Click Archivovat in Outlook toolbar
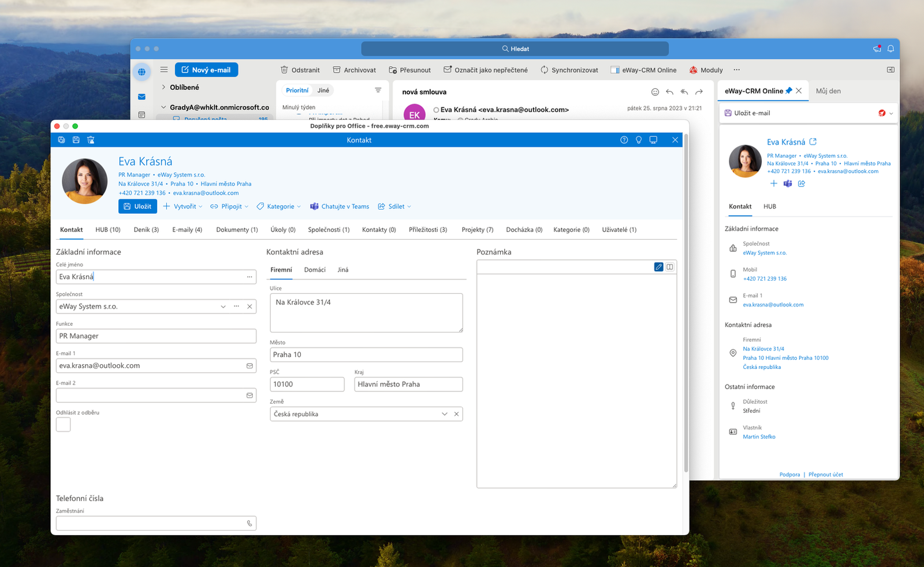924x567 pixels. point(354,70)
